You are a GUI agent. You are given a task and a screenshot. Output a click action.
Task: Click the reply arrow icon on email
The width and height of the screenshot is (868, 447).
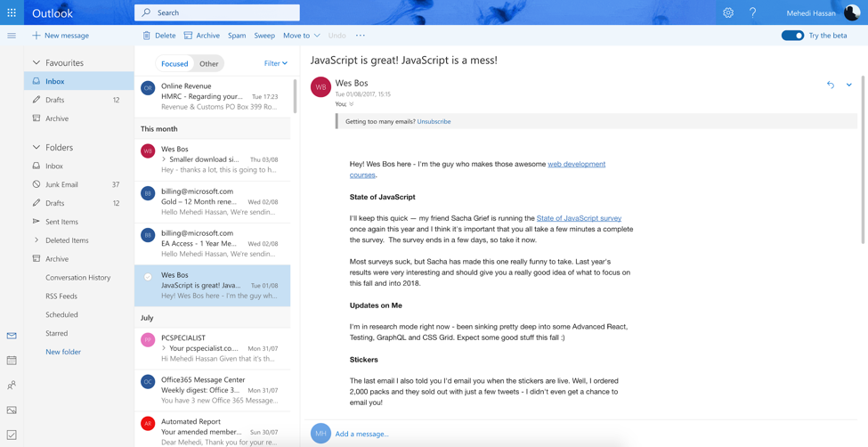point(831,85)
